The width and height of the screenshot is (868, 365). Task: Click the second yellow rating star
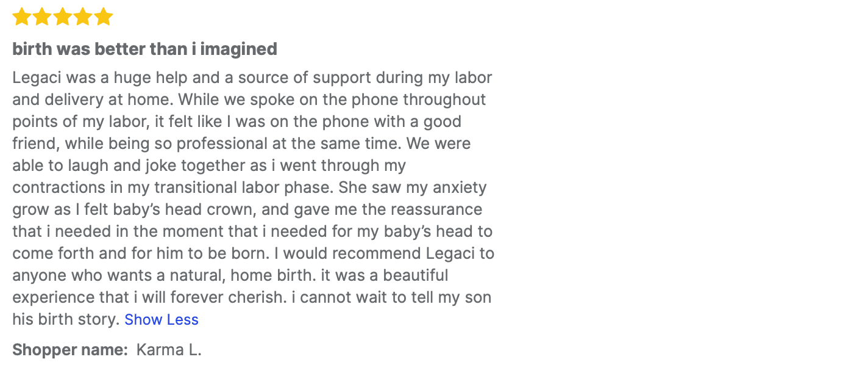(x=42, y=16)
